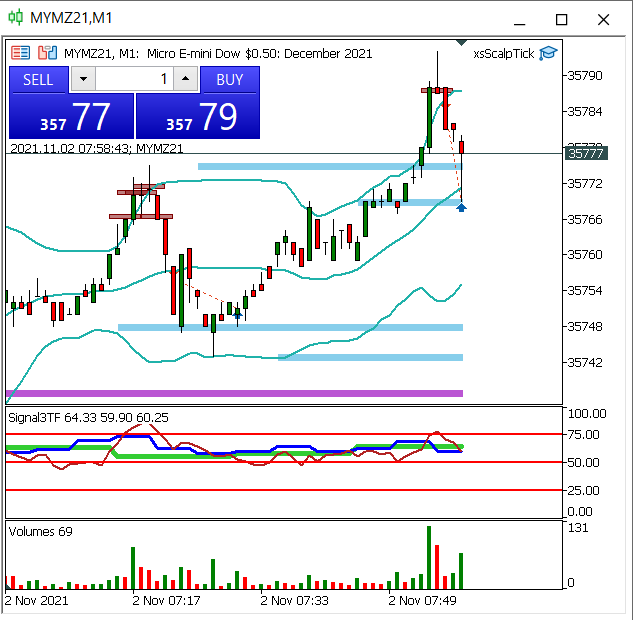Click the 2 Nov 07:49 time axis label
633x620 pixels.
[422, 601]
